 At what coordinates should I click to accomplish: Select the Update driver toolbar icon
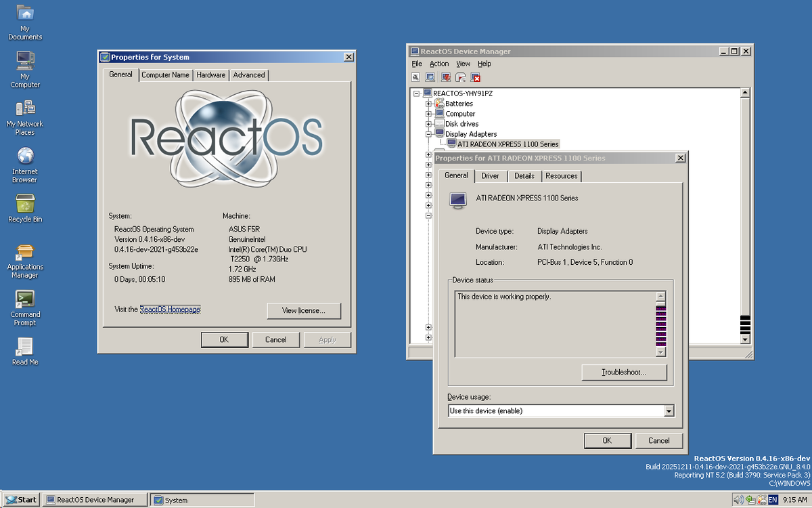[445, 77]
